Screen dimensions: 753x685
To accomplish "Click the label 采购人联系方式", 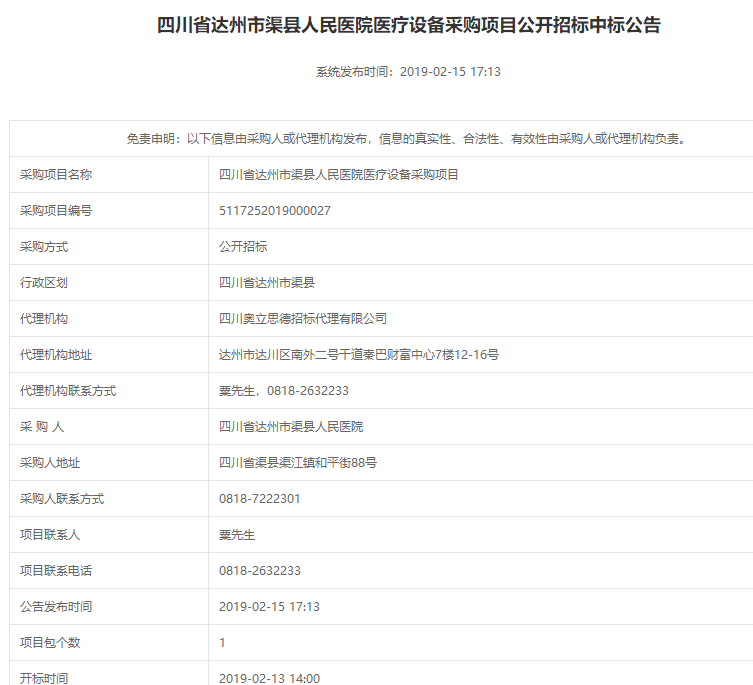I will coord(62,499).
